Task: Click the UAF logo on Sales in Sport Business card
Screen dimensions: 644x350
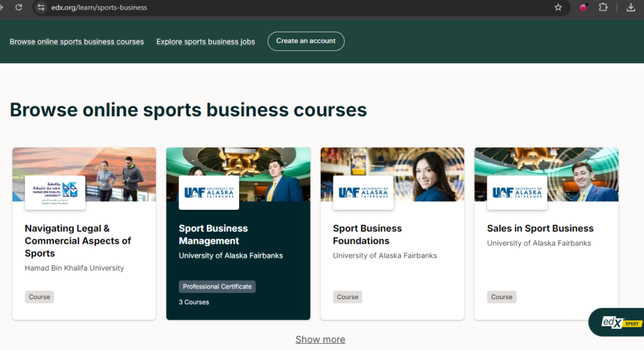Action: point(517,193)
